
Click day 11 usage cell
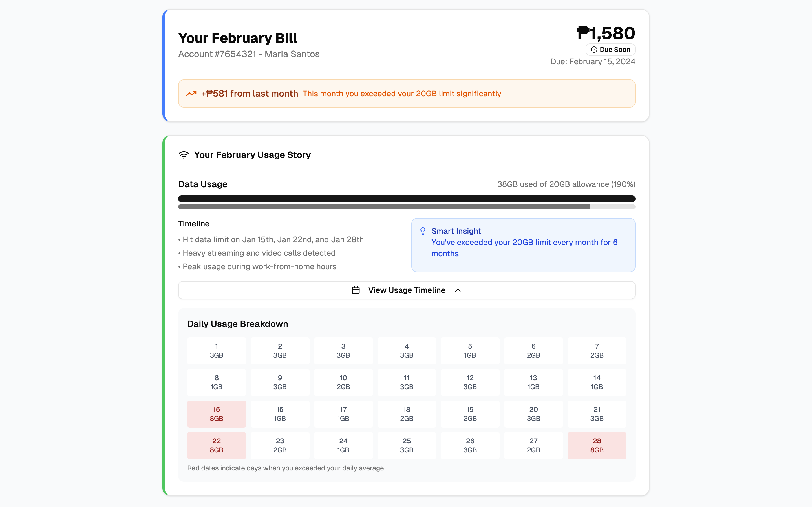406,382
